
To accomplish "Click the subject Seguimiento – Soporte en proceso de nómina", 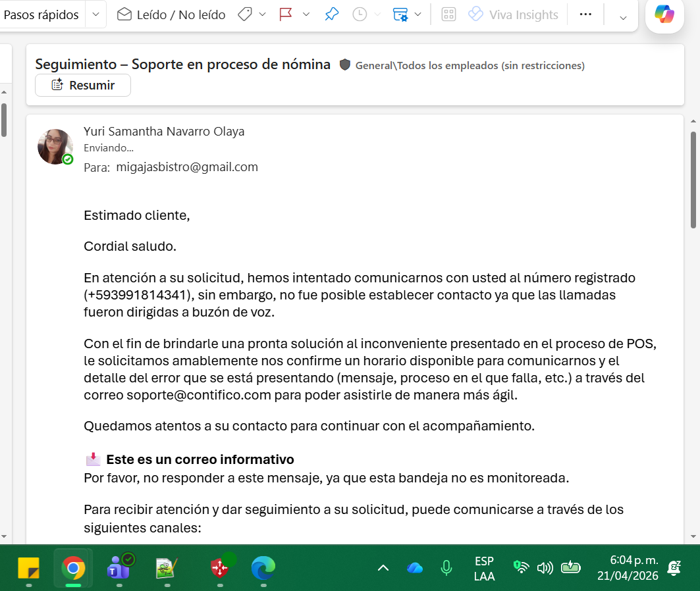I will pos(182,64).
